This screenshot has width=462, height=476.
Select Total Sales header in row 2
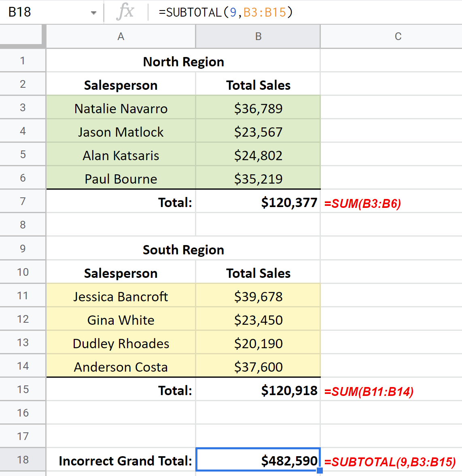pyautogui.click(x=258, y=85)
